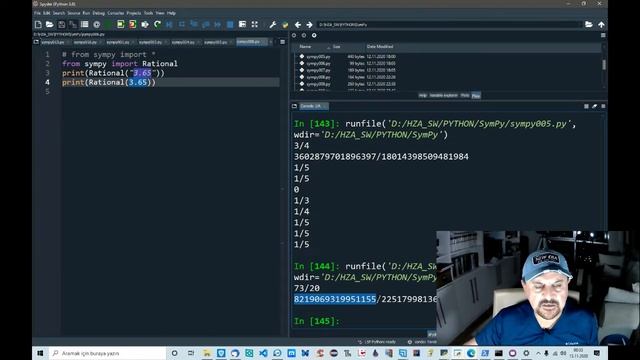Click the Save all files icon
640x360 pixels.
[73, 24]
